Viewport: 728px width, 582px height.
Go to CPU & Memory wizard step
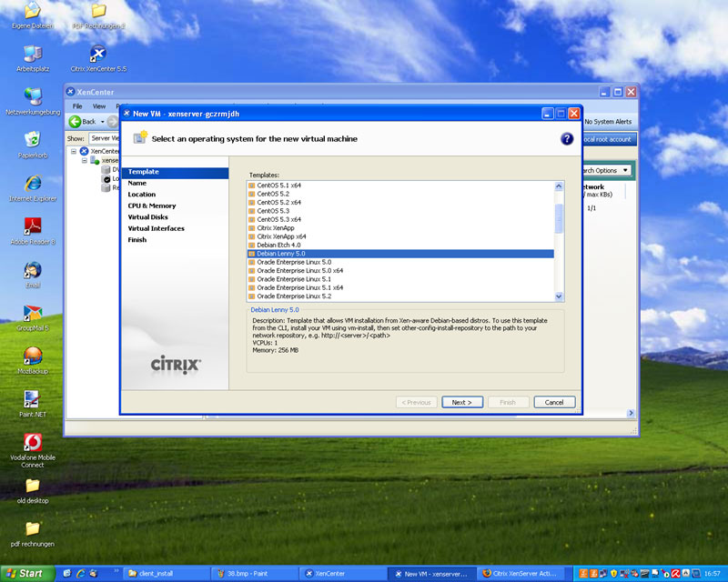coord(175,206)
